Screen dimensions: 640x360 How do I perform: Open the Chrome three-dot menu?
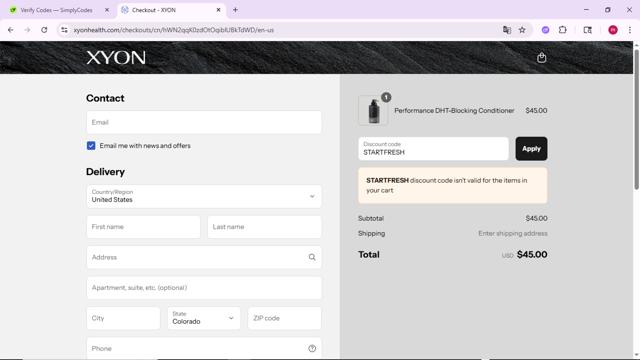(x=630, y=30)
